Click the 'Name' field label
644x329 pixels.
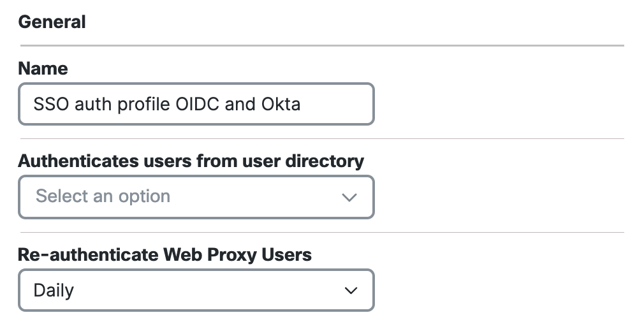tap(43, 69)
